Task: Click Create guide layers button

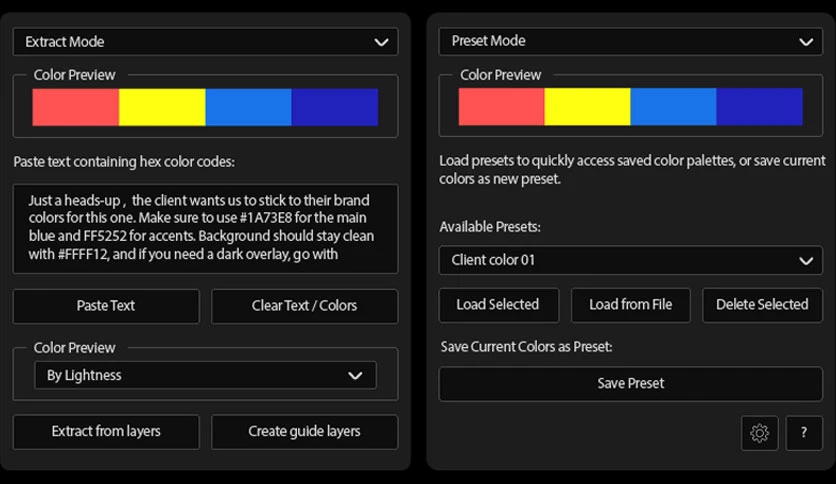Action: coord(304,432)
